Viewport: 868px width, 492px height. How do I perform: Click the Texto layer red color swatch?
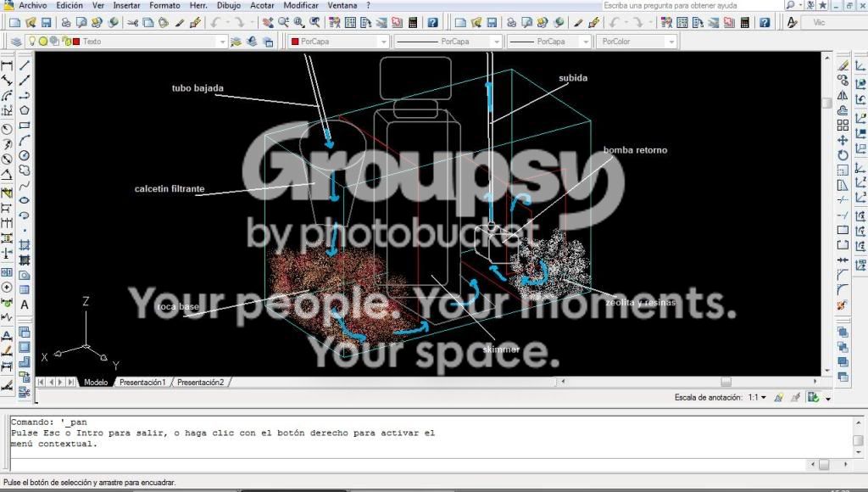pos(76,41)
